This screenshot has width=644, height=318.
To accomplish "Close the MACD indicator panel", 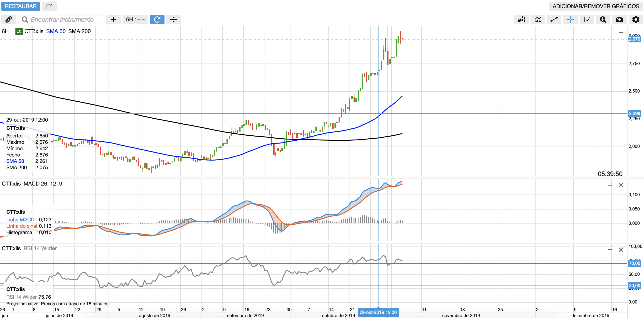I will [620, 185].
